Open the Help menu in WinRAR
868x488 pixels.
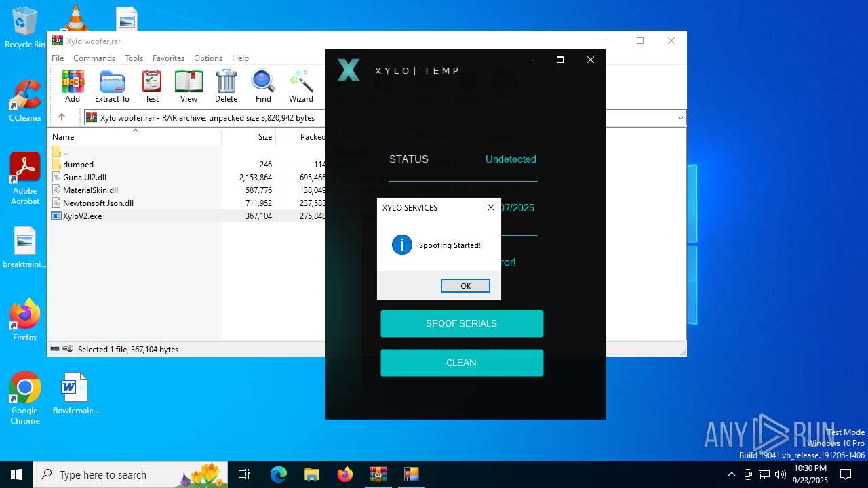pos(240,58)
